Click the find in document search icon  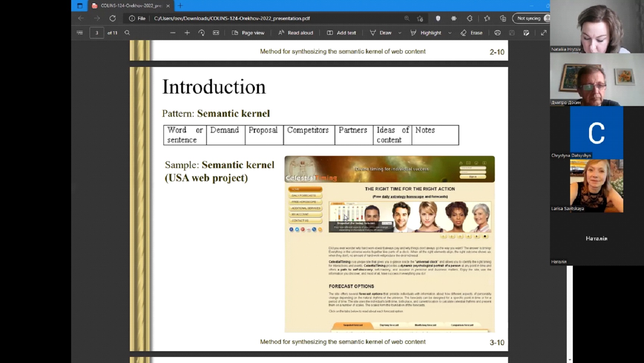click(127, 33)
